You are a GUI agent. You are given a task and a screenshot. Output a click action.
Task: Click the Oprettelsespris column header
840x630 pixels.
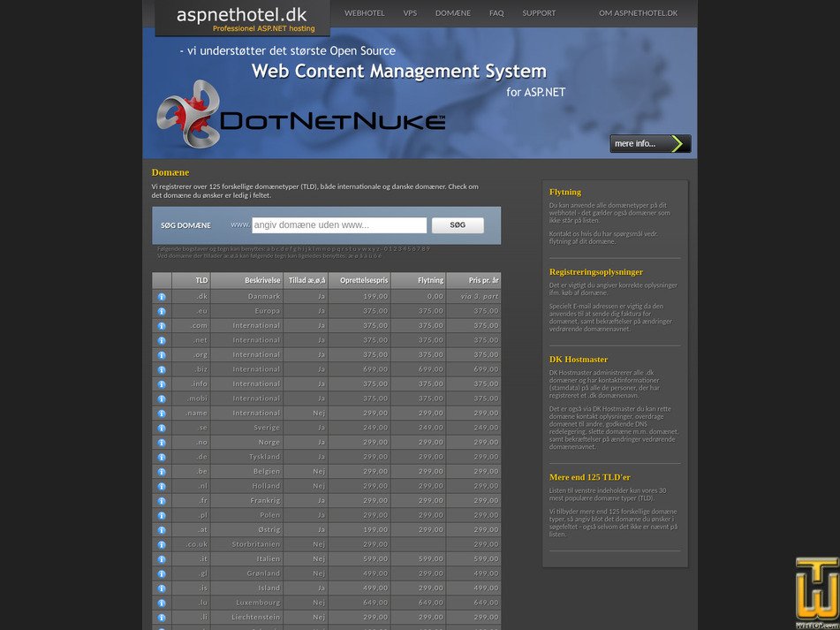[x=359, y=280]
